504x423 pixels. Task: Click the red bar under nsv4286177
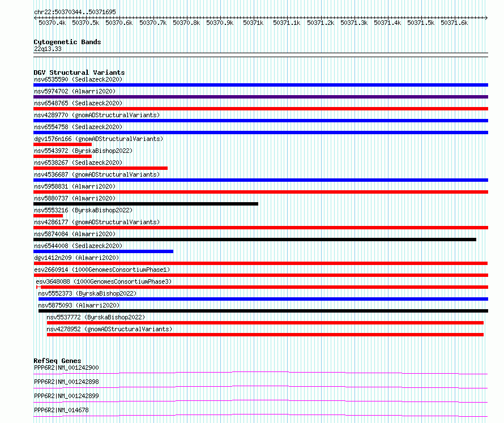260,228
